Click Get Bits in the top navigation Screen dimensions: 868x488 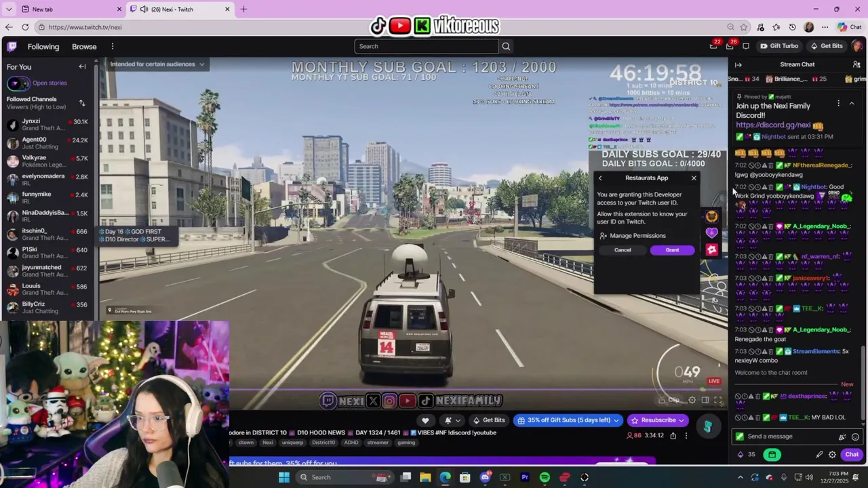tap(825, 46)
